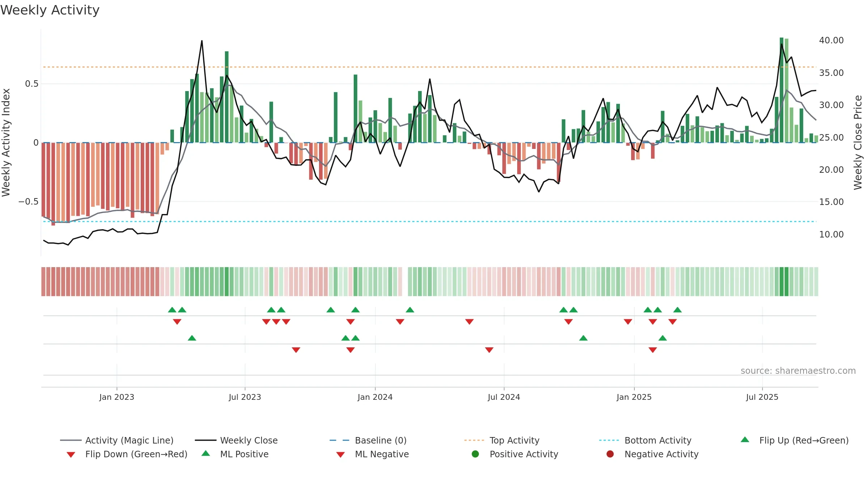Click the 10.00 price axis tick
Screen dimensions: 868x488
tap(831, 235)
